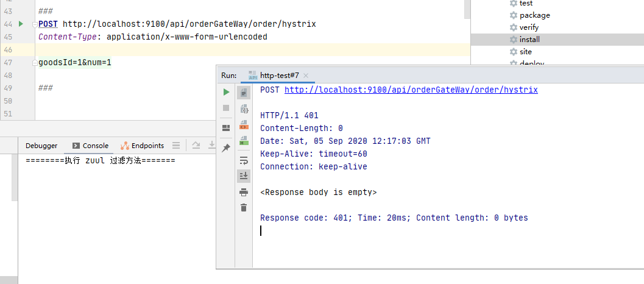Place cursor in goodsId=1&num=1 request body

pyautogui.click(x=75, y=63)
